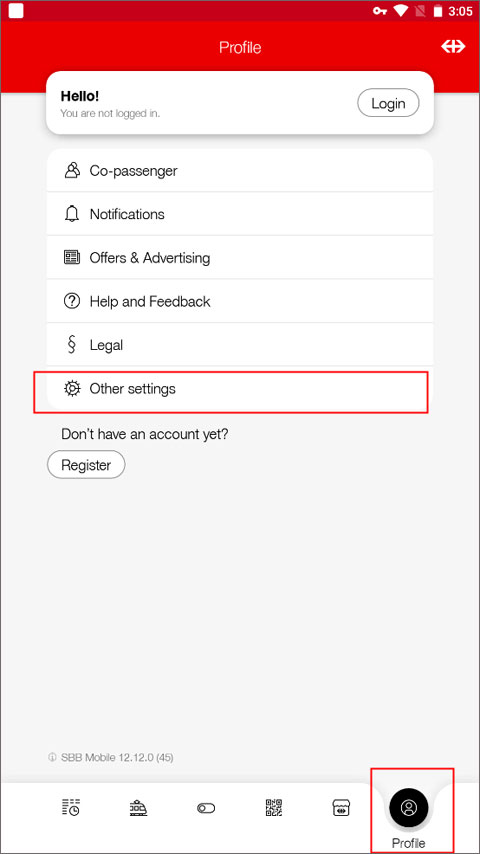Click the Notifications bell icon
The image size is (480, 854).
[x=72, y=214]
